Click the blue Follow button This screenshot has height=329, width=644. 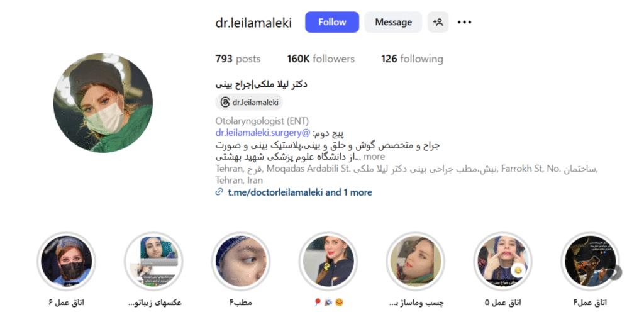[332, 22]
